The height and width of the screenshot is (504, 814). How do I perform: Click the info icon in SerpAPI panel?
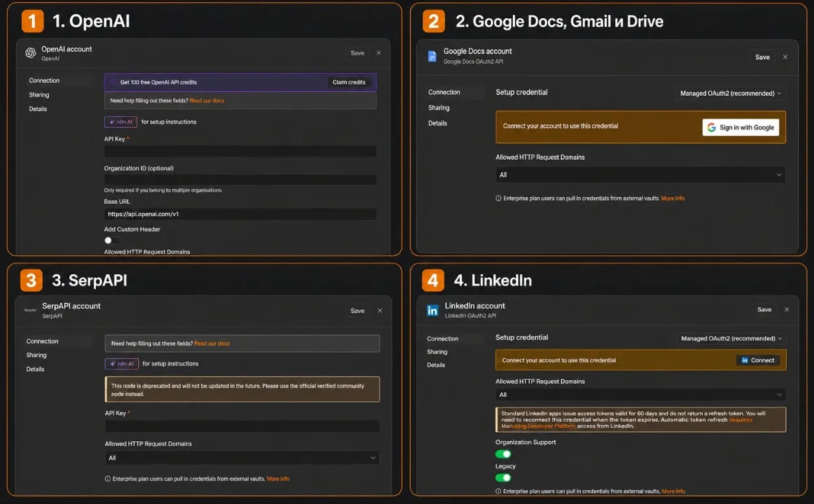[x=107, y=479]
